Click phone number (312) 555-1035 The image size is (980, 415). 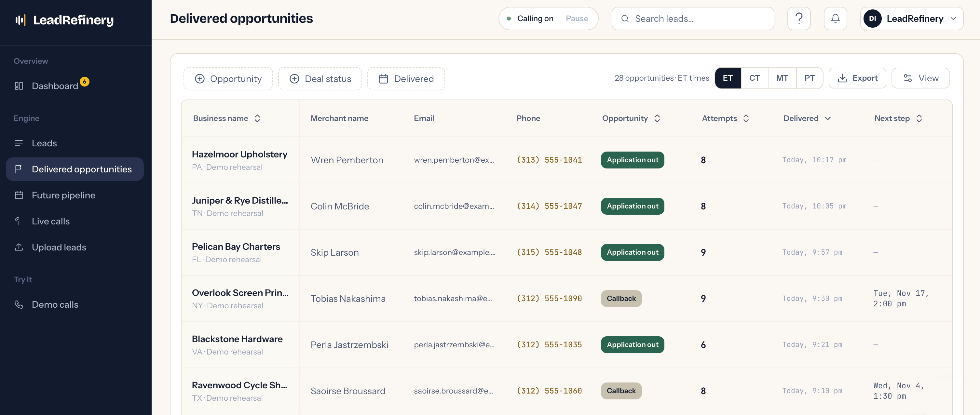(x=549, y=345)
